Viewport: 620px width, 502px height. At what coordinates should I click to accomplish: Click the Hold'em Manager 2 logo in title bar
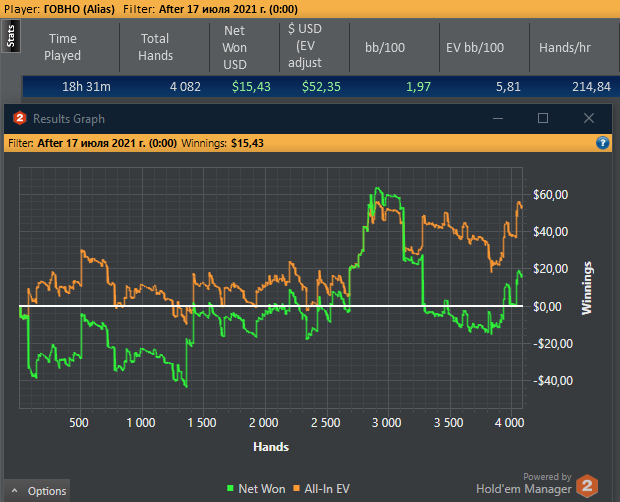pyautogui.click(x=20, y=118)
